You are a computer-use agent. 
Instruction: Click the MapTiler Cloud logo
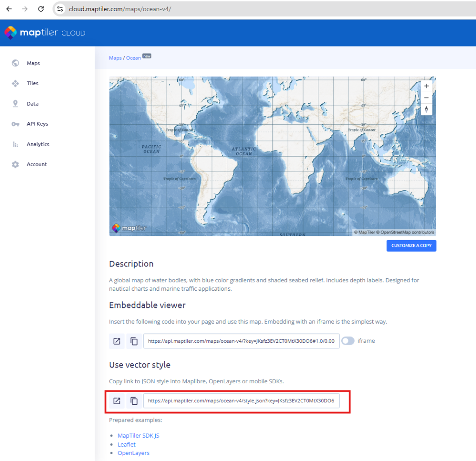tap(45, 33)
